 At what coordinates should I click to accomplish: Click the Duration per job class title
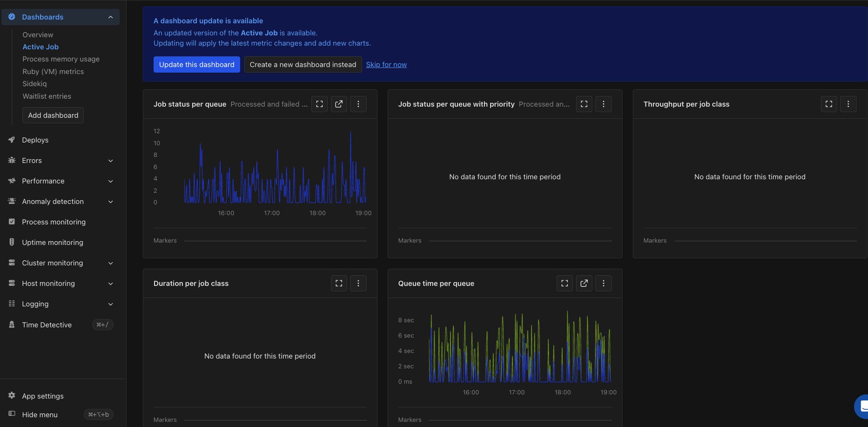point(191,284)
